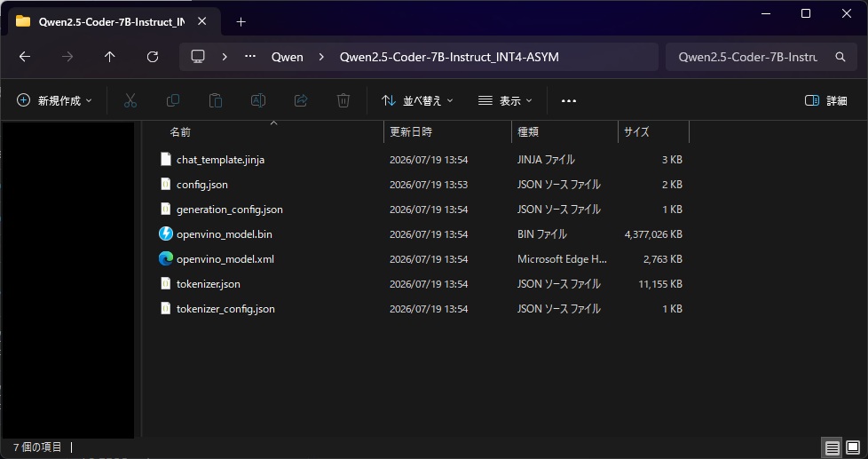Click the 2,763 KB size cell
Viewport: 868px width, 459px height.
663,259
